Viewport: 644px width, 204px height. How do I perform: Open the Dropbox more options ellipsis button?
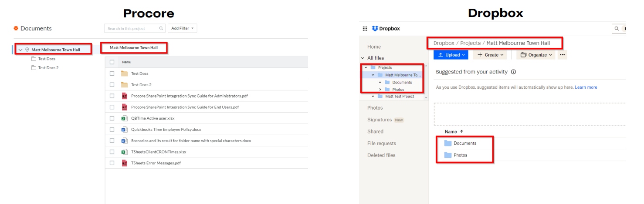pos(562,55)
